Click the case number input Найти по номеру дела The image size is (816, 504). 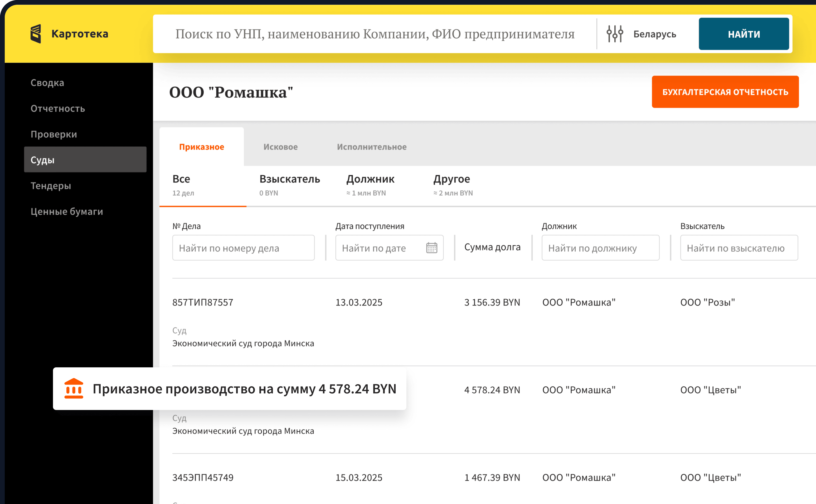243,248
